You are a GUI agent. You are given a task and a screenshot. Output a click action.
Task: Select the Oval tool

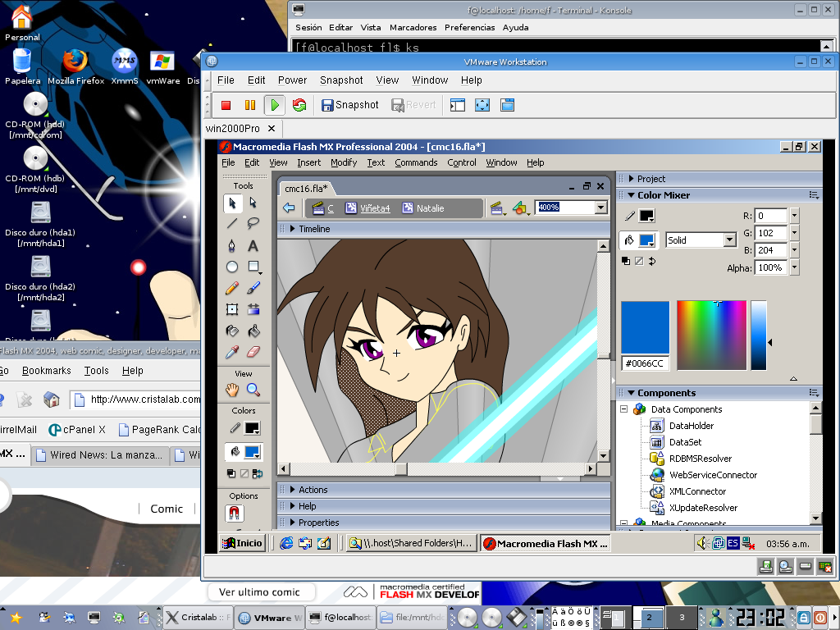click(x=232, y=267)
